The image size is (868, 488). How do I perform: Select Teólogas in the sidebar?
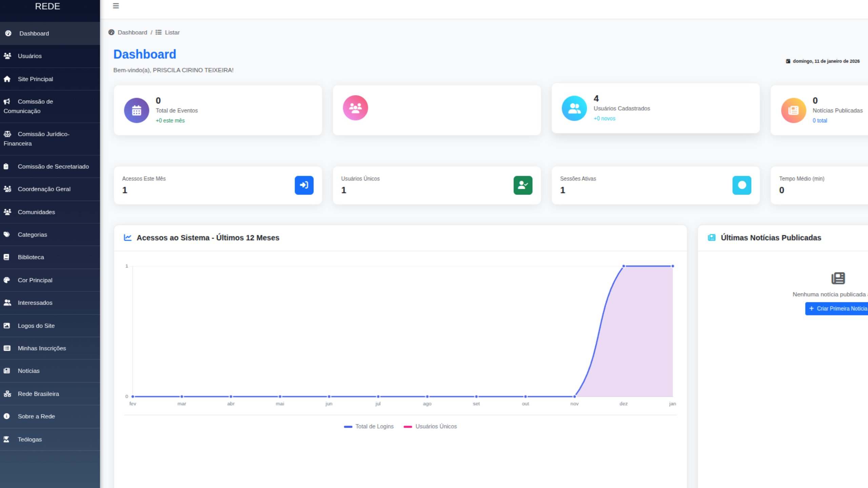(x=50, y=440)
